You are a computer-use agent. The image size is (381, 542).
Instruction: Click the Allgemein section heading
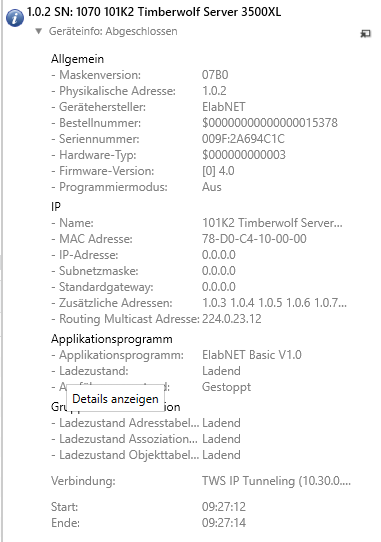77,59
